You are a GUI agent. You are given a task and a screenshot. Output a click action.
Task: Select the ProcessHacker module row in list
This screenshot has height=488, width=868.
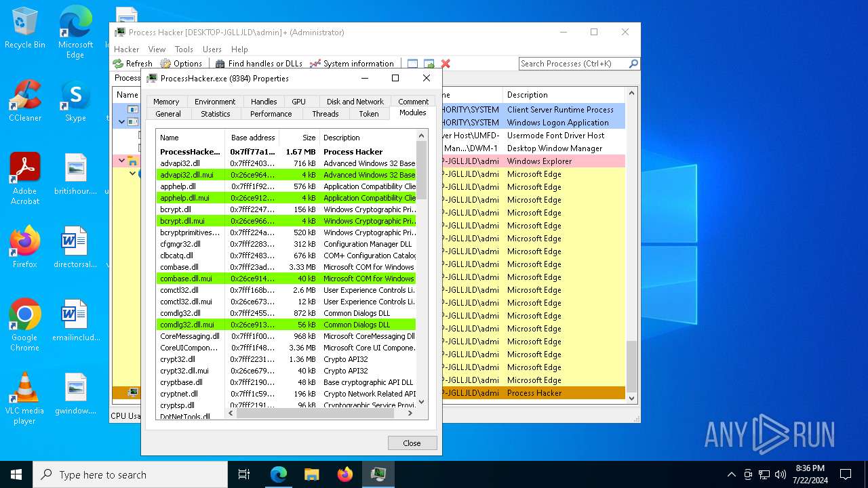click(285, 152)
